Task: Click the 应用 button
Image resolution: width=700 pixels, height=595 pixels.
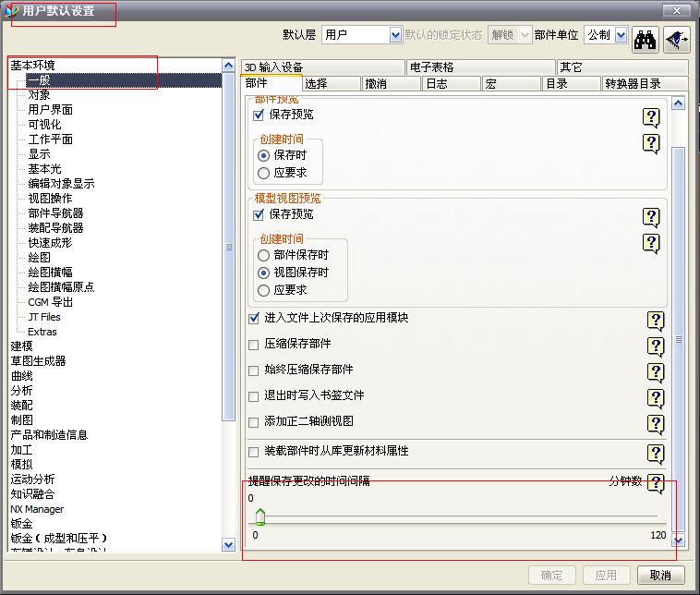Action: point(606,576)
